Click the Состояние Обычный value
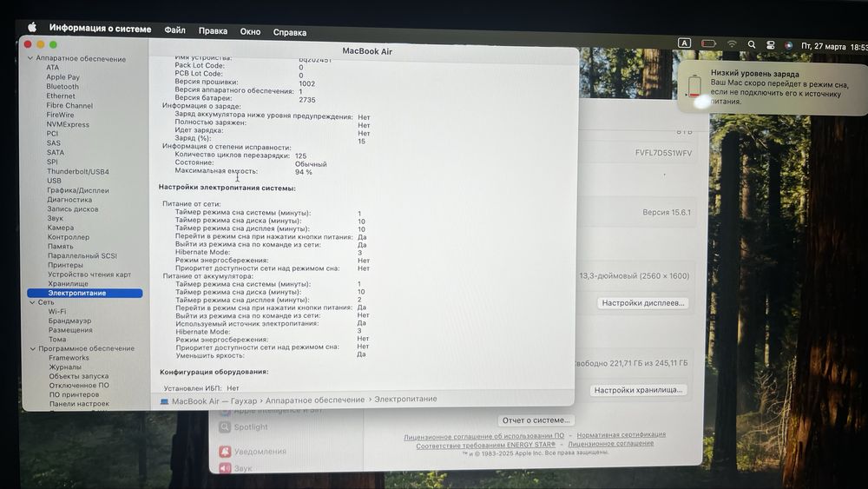This screenshot has width=868, height=489. tap(311, 164)
